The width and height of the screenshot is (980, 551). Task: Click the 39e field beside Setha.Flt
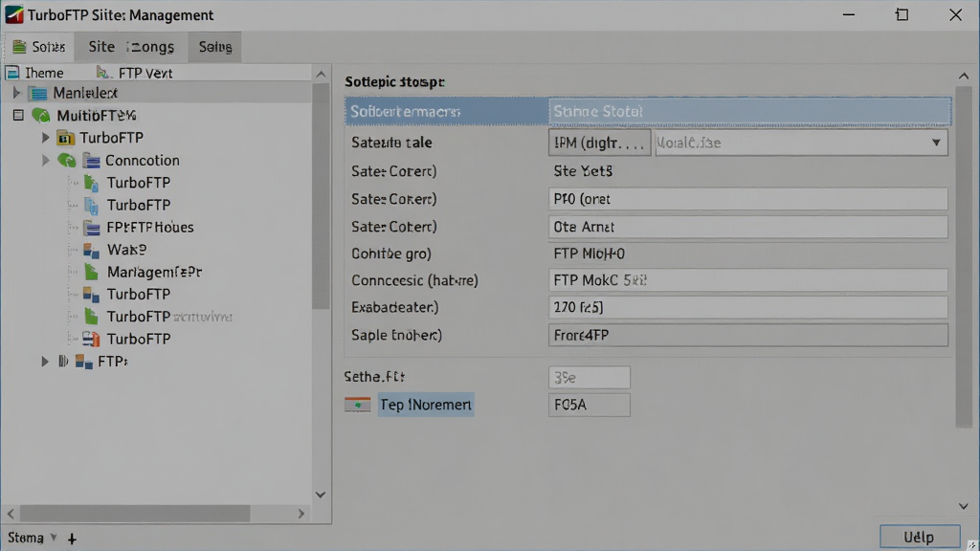[590, 378]
